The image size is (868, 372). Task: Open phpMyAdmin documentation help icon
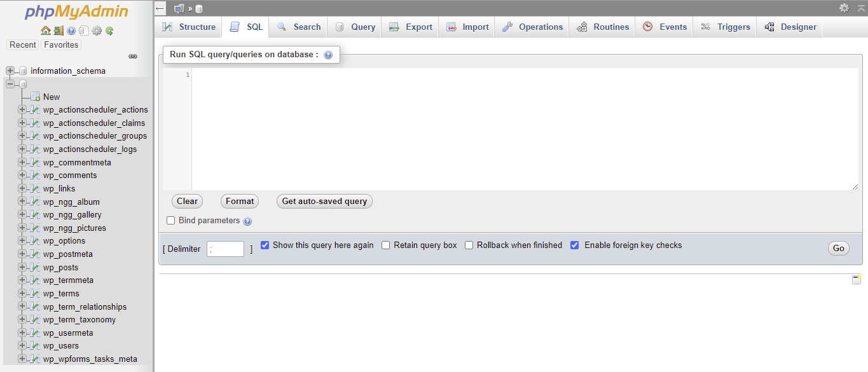[x=71, y=31]
